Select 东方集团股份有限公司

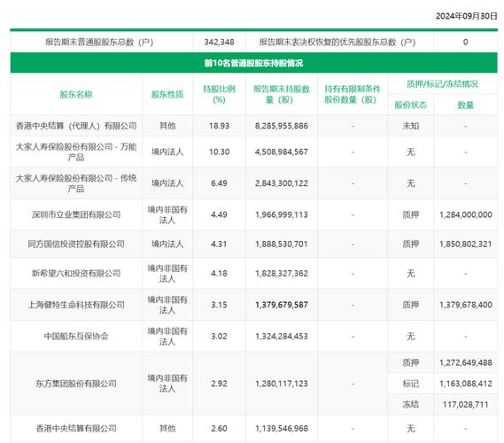pos(76,384)
